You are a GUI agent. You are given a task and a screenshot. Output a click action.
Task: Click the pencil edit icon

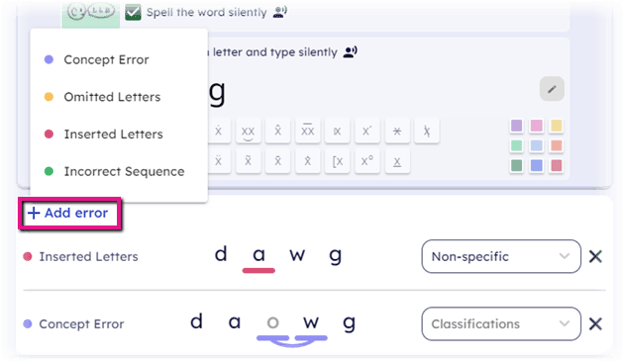[x=552, y=89]
